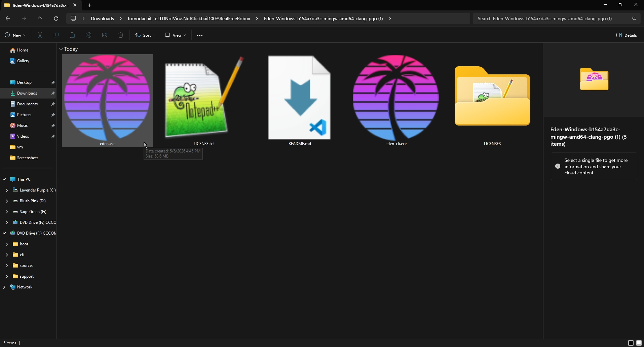Open Home in navigation pane
Viewport: 644px width, 347px height.
[x=28, y=50]
